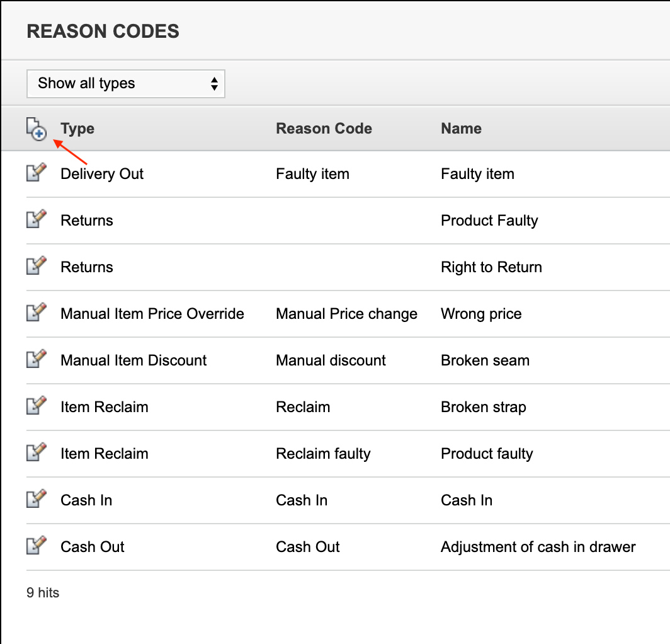Click the REASON CODES page title

pyautogui.click(x=103, y=31)
